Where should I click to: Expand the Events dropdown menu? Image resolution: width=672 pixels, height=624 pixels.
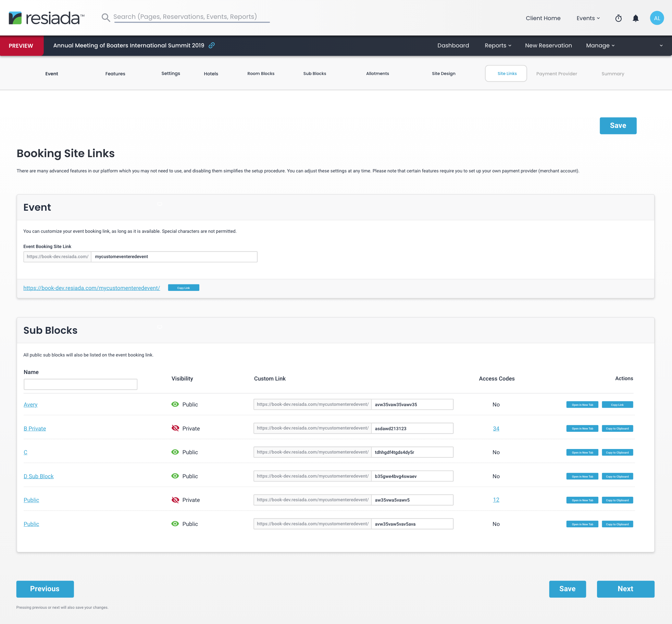pyautogui.click(x=588, y=18)
